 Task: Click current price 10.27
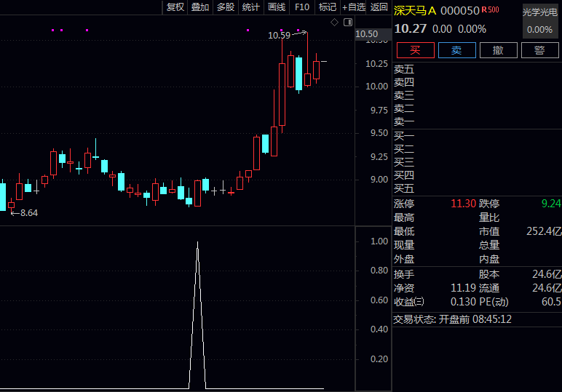[411, 28]
